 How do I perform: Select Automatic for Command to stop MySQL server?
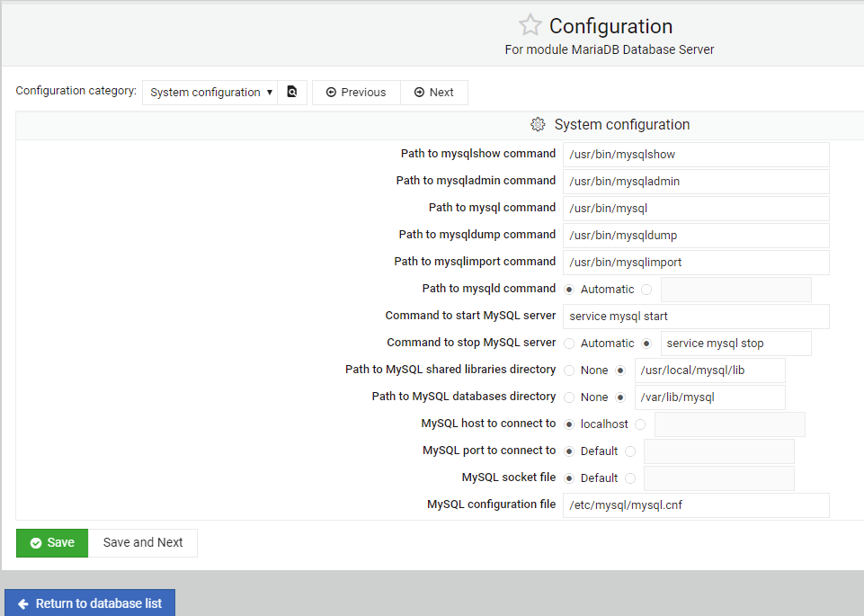(x=569, y=344)
